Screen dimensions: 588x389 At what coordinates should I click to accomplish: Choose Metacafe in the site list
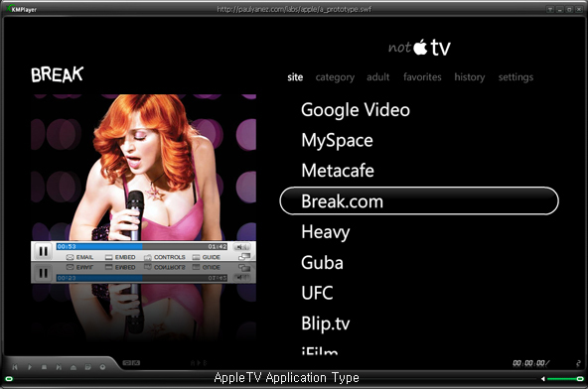(338, 171)
